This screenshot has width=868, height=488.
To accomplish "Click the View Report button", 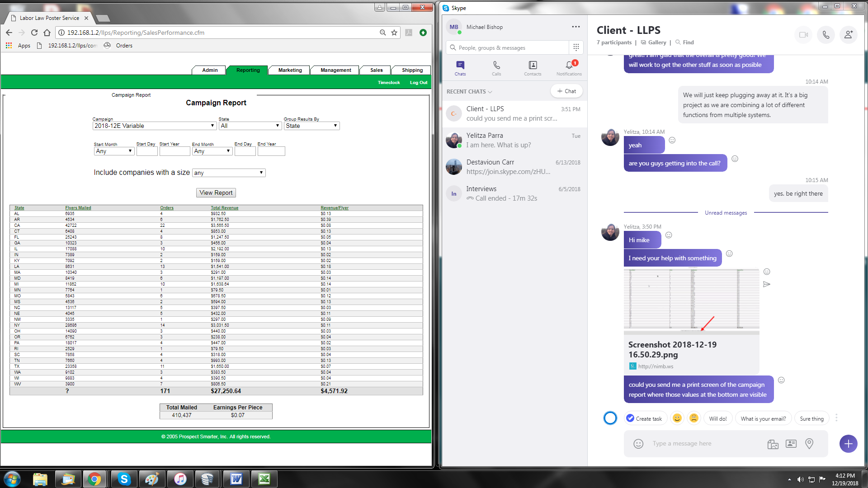I will (x=216, y=193).
